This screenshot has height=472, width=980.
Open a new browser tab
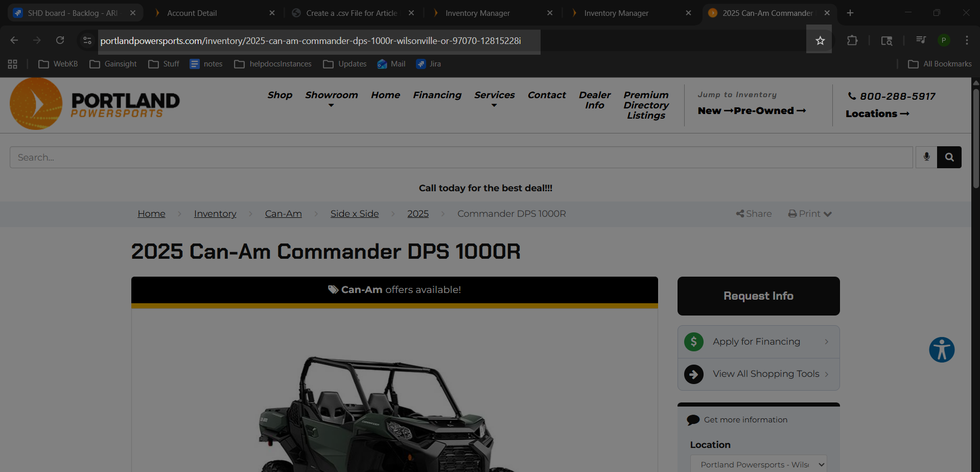tap(850, 13)
